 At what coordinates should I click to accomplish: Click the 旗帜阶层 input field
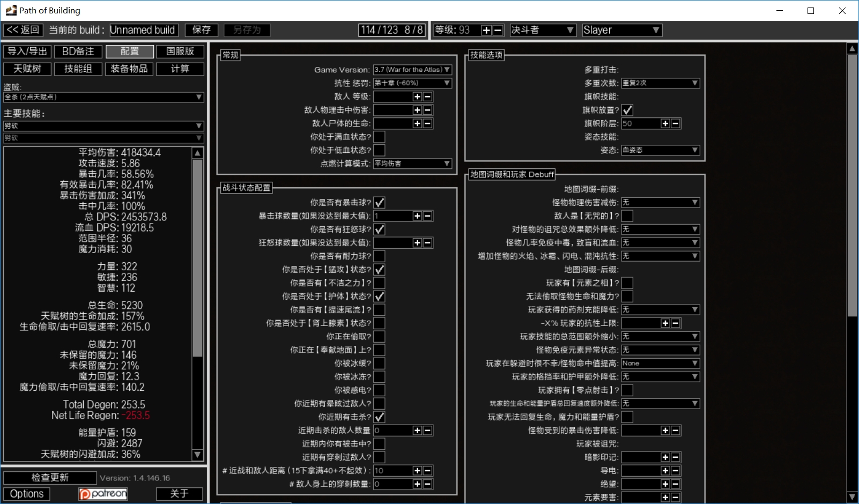tap(641, 123)
